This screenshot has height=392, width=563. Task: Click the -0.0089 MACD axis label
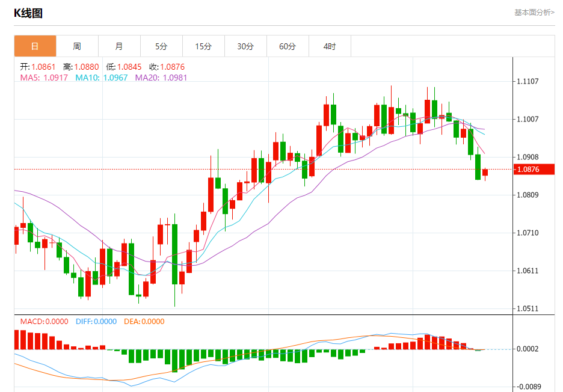pyautogui.click(x=528, y=387)
